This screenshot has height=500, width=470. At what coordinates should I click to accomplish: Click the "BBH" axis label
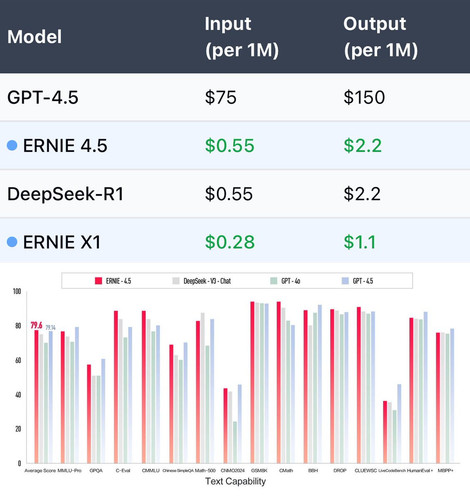(x=313, y=471)
